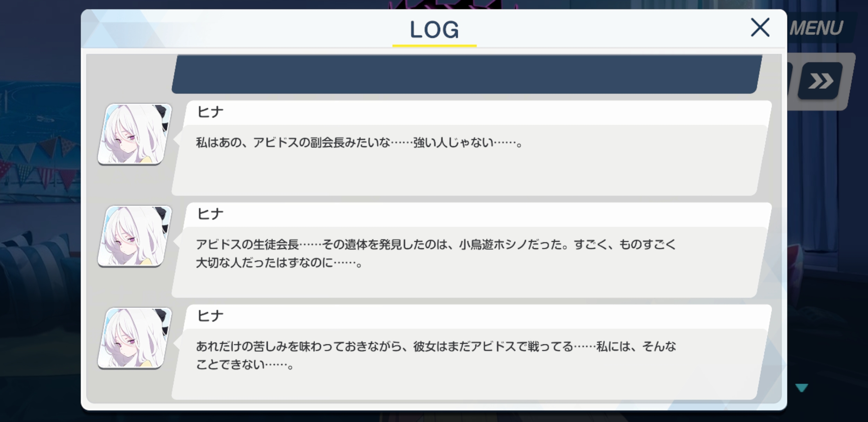Select Hina's avatar beside the 小鳥遊ホシノ line
868x422 pixels.
[135, 236]
